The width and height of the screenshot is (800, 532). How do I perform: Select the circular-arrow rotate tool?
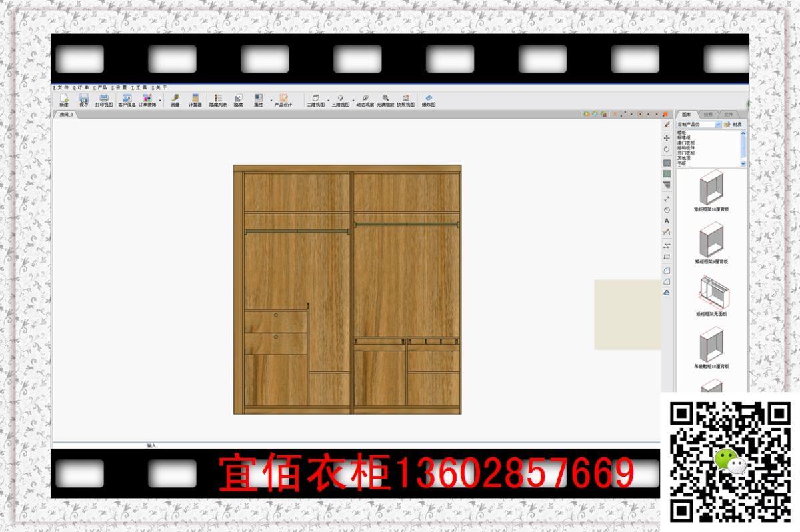coord(667,149)
